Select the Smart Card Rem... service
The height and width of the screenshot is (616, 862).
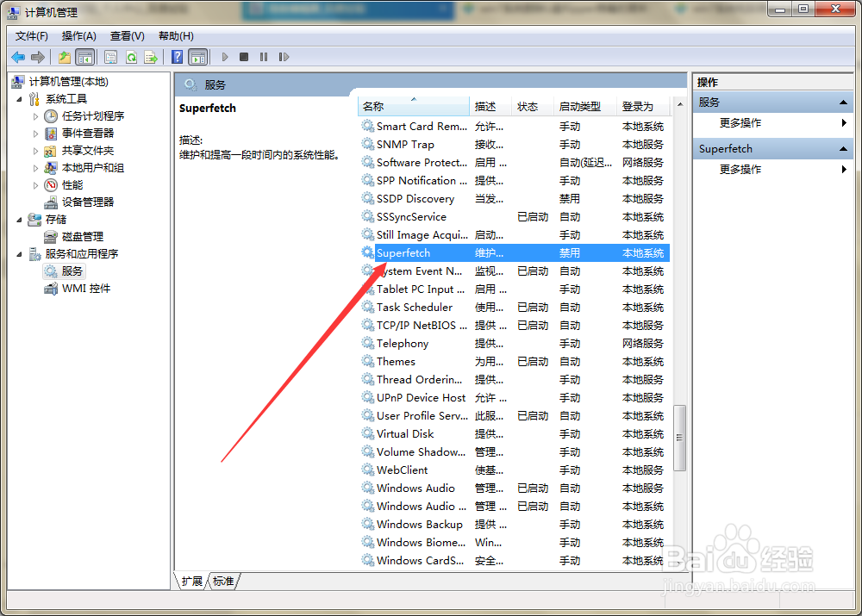(515, 127)
